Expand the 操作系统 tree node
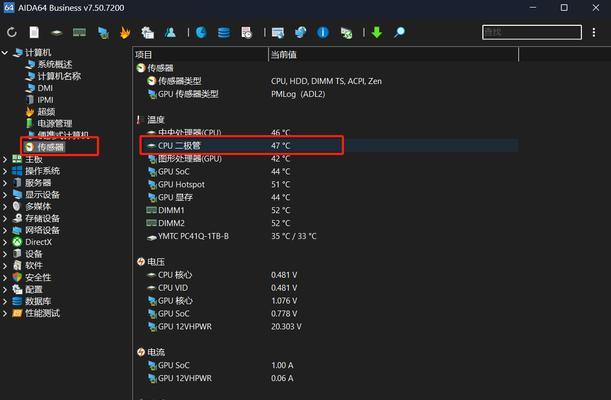The height and width of the screenshot is (400, 611). (x=5, y=171)
